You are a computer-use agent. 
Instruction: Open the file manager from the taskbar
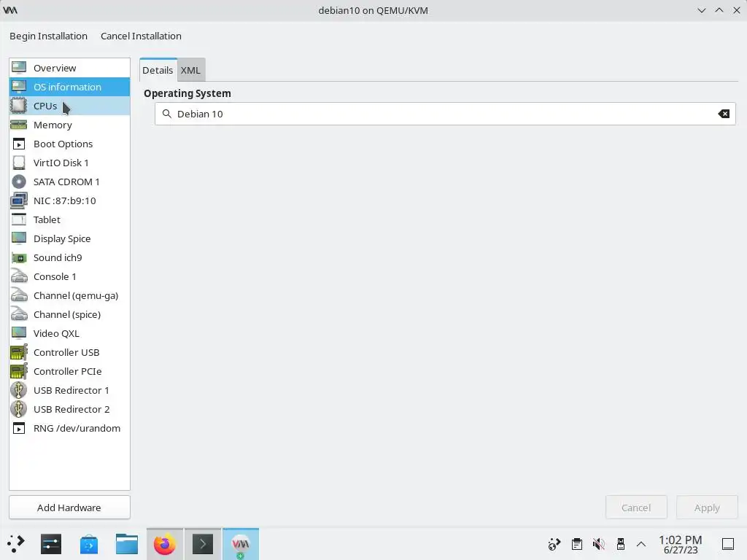[127, 544]
